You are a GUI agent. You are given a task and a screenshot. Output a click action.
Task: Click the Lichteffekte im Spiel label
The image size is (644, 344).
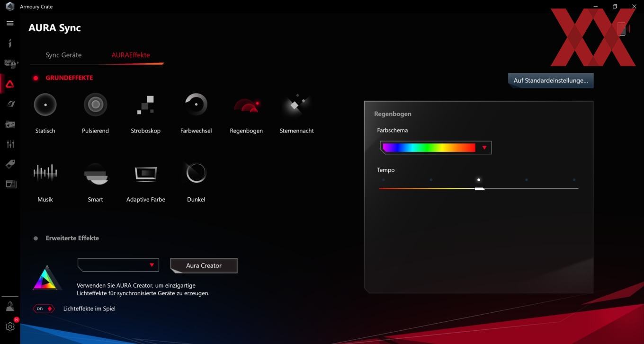89,309
